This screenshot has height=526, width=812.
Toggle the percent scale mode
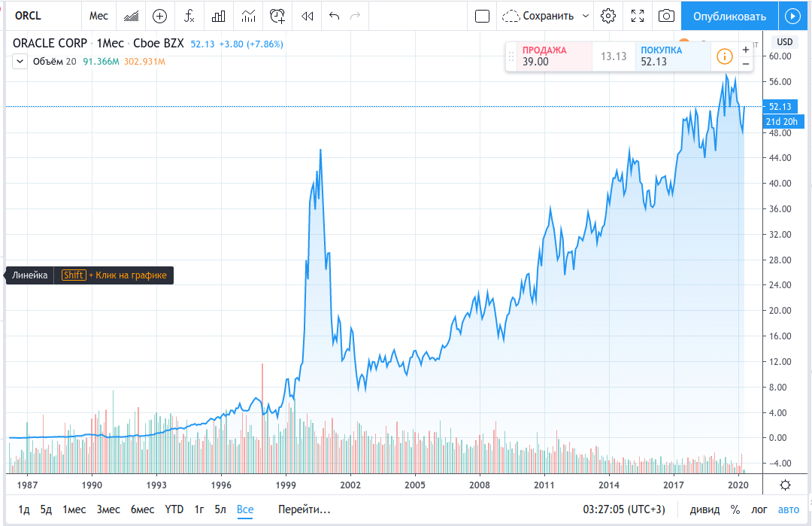click(735, 509)
